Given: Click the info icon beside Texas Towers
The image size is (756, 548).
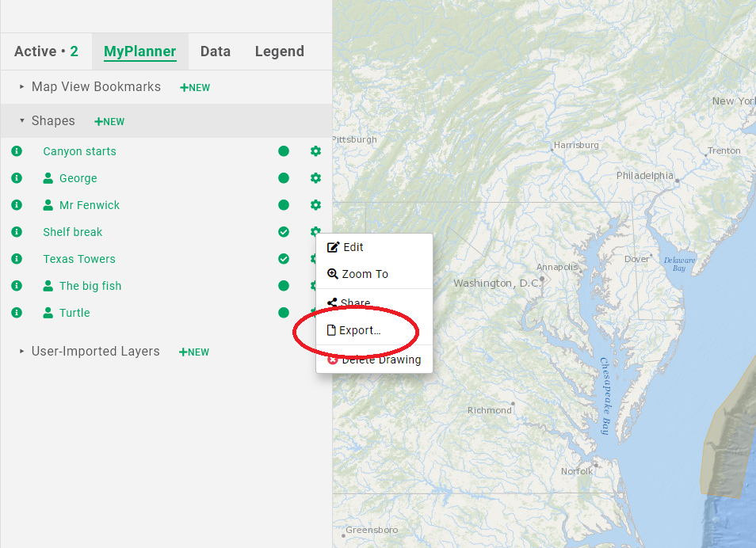Looking at the screenshot, I should (16, 259).
